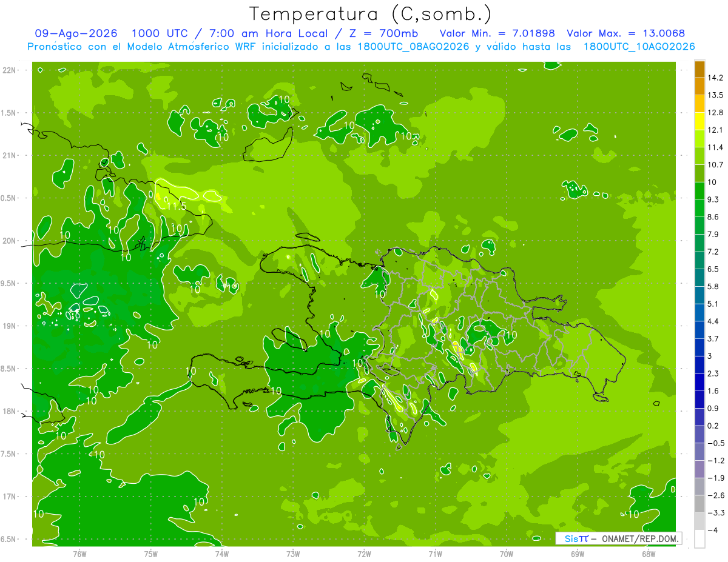Select the date text "09-Ago-2026"
Viewport: 728px width, 562px height.
pos(76,33)
